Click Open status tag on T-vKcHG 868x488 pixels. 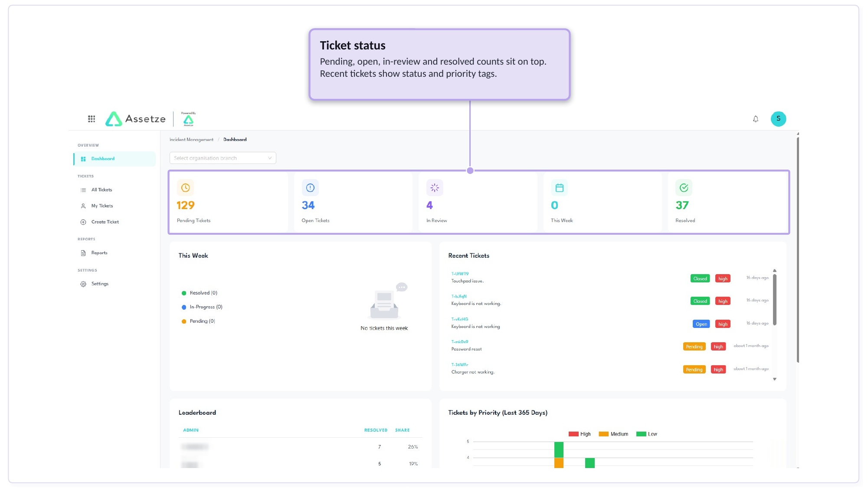tap(701, 324)
